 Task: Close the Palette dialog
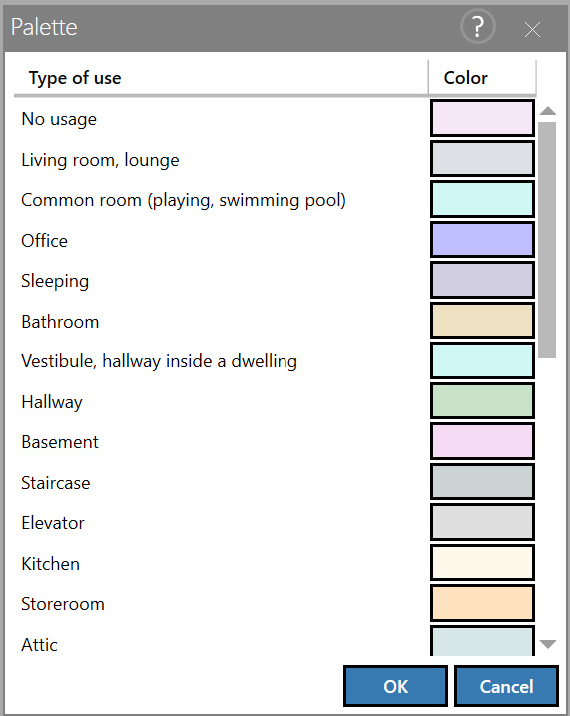pyautogui.click(x=532, y=30)
